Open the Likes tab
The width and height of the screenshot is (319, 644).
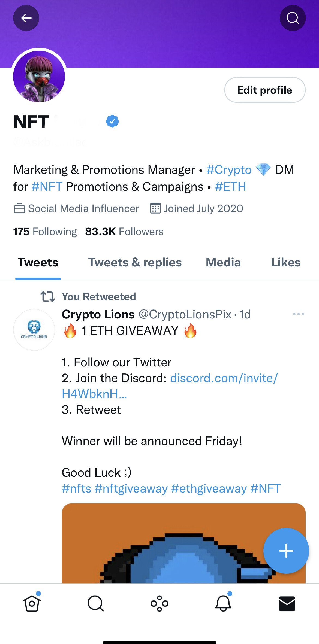(x=286, y=262)
